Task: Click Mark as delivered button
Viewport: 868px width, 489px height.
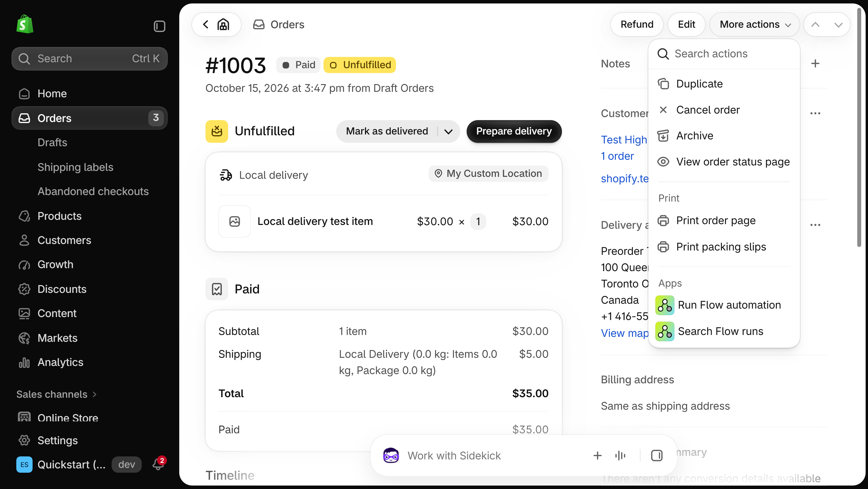Action: click(x=387, y=131)
